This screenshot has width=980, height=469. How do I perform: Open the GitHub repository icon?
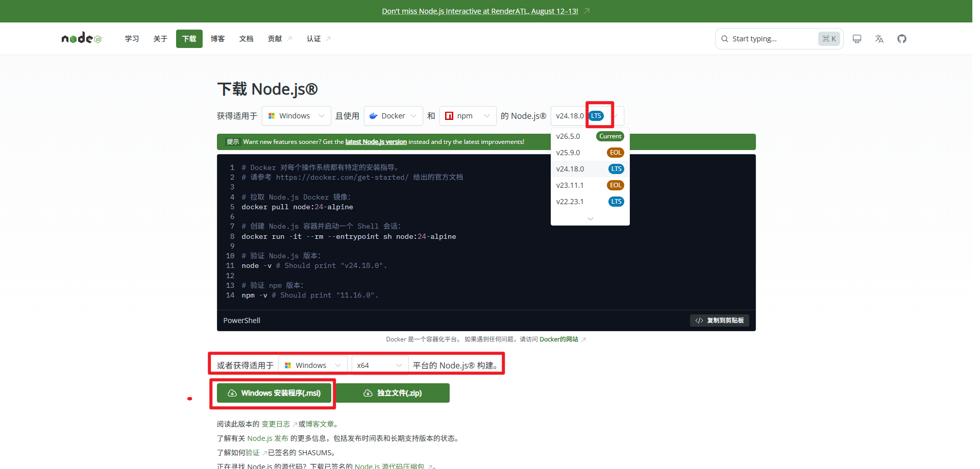[902, 39]
